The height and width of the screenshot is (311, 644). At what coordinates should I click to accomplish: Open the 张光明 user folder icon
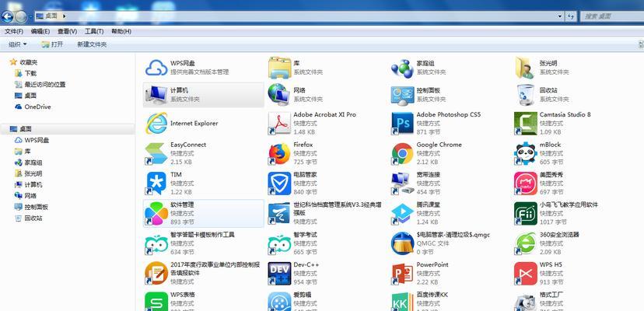tap(525, 68)
